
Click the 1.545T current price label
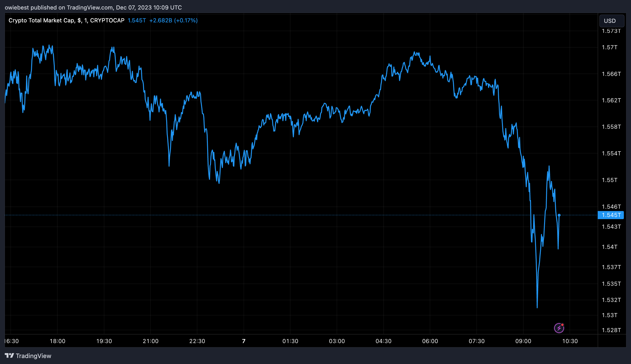611,215
